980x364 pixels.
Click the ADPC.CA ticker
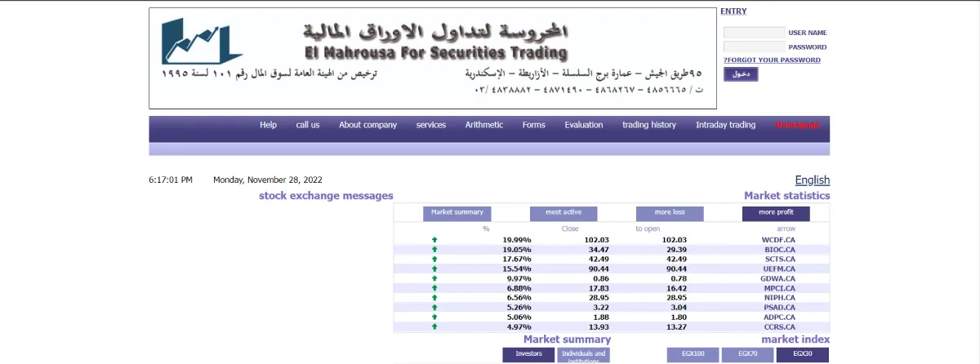click(780, 317)
